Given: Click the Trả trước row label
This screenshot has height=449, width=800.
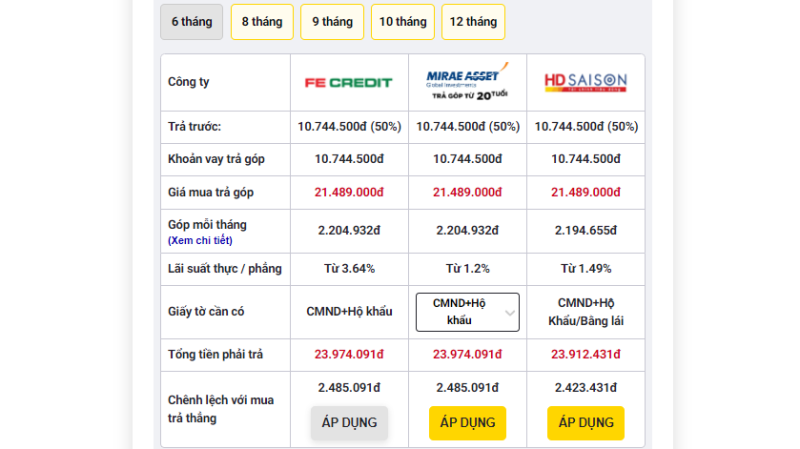Looking at the screenshot, I should 194,127.
